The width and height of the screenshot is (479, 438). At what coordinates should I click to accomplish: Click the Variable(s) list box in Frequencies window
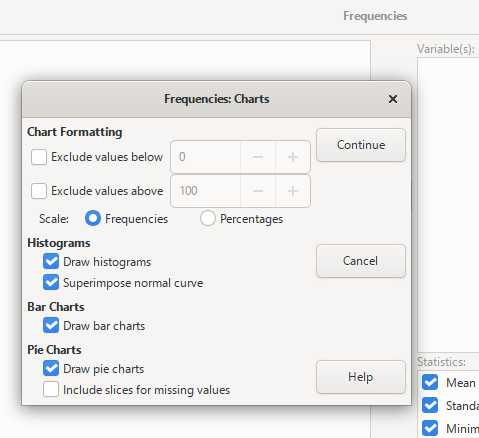point(448,204)
